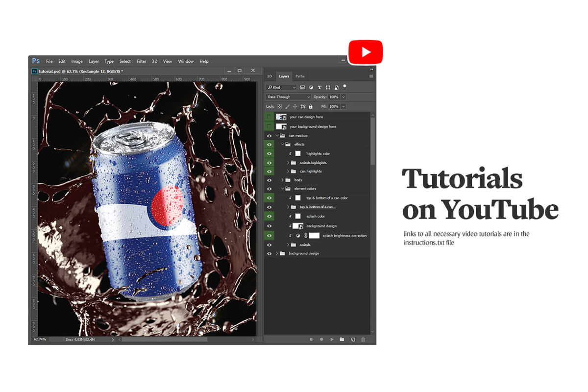
Task: Filter layers by adjustment layers icon
Action: [x=311, y=87]
